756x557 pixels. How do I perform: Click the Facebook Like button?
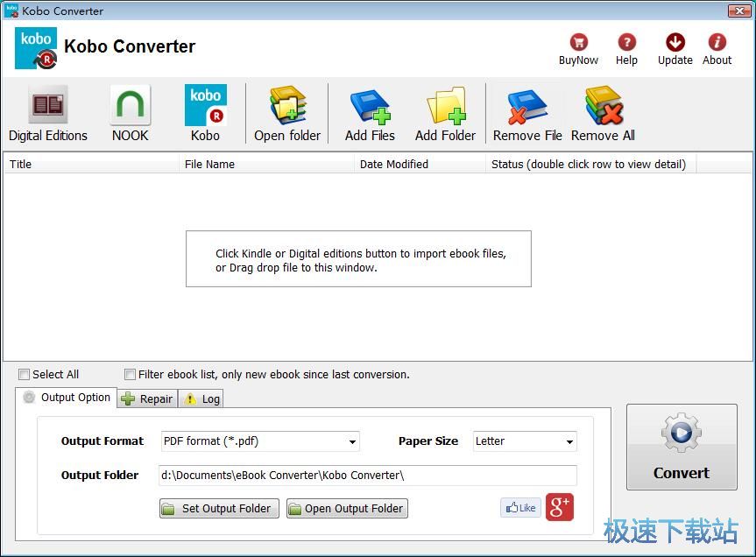520,507
